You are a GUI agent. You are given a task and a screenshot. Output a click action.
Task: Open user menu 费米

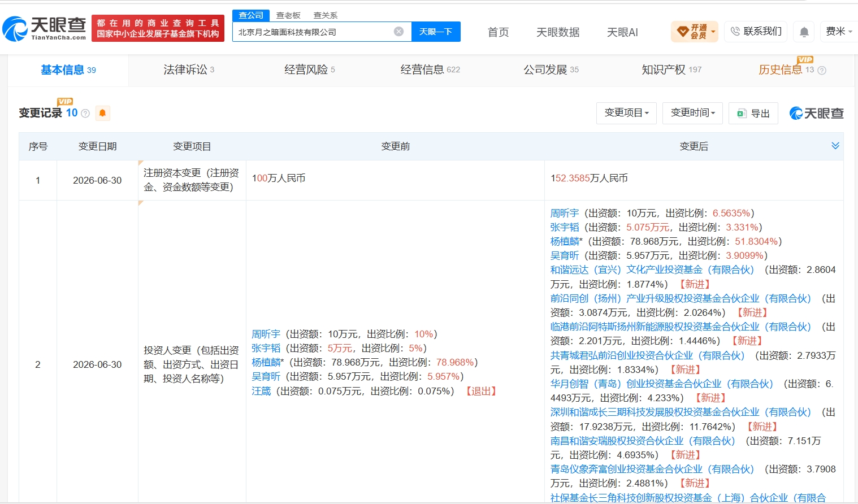tap(839, 31)
